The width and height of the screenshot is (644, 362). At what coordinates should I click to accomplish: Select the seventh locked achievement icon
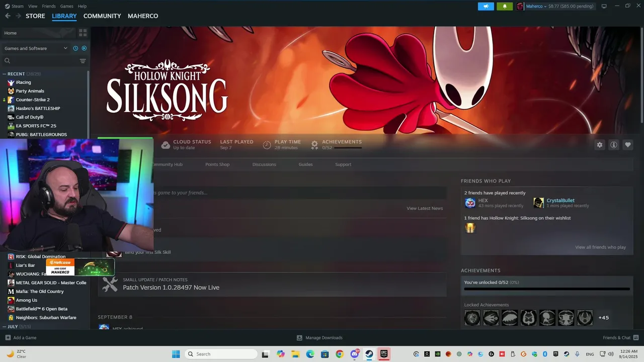(585, 318)
